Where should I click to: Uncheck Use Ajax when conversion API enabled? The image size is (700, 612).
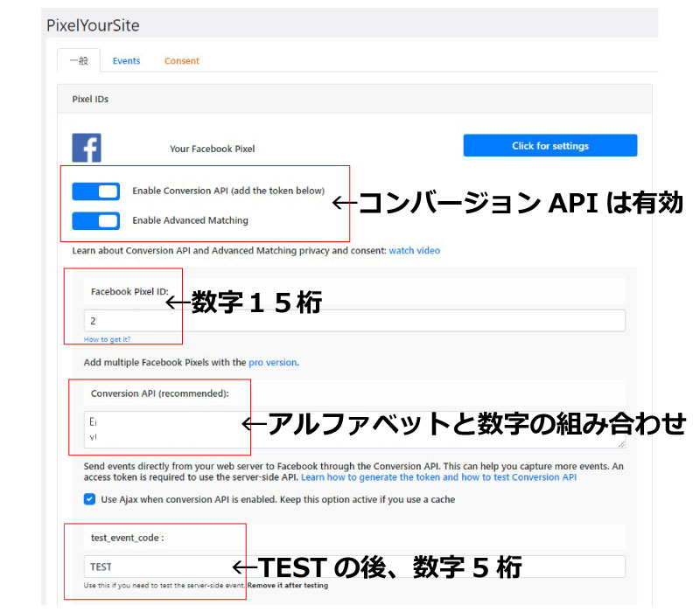point(90,498)
